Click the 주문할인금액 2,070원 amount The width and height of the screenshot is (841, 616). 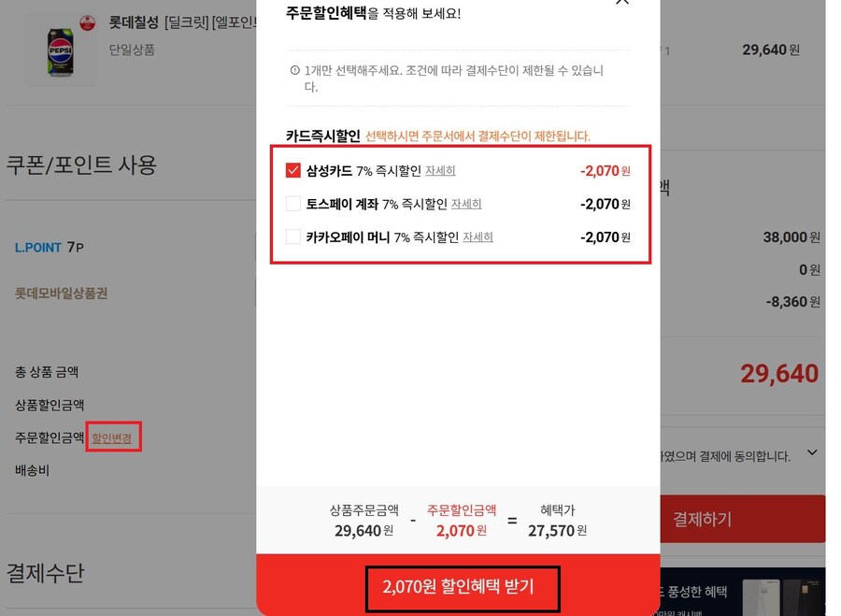coord(462,531)
